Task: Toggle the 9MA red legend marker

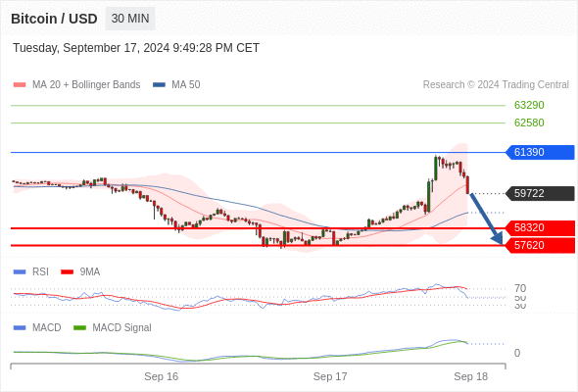Action: pyautogui.click(x=67, y=272)
